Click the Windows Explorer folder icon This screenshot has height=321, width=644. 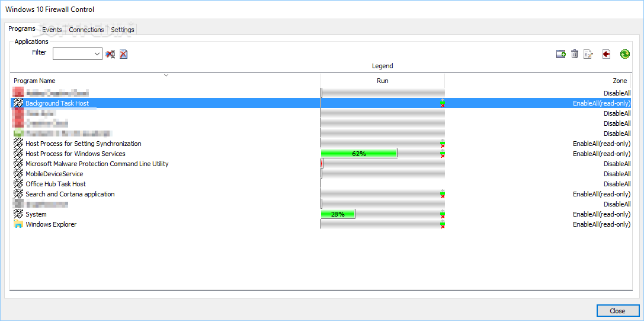(18, 224)
